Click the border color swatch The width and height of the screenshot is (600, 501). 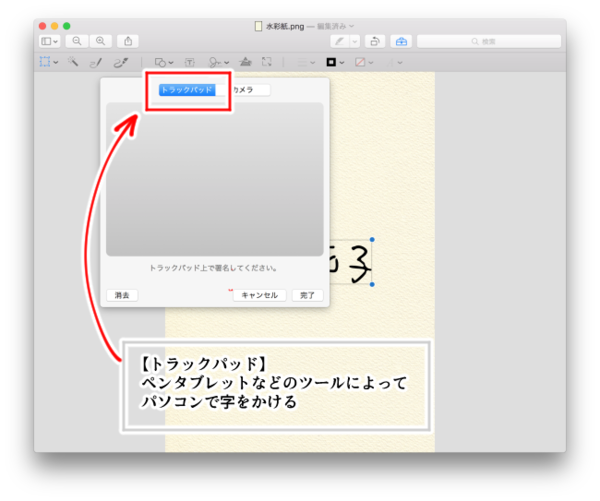coord(331,62)
